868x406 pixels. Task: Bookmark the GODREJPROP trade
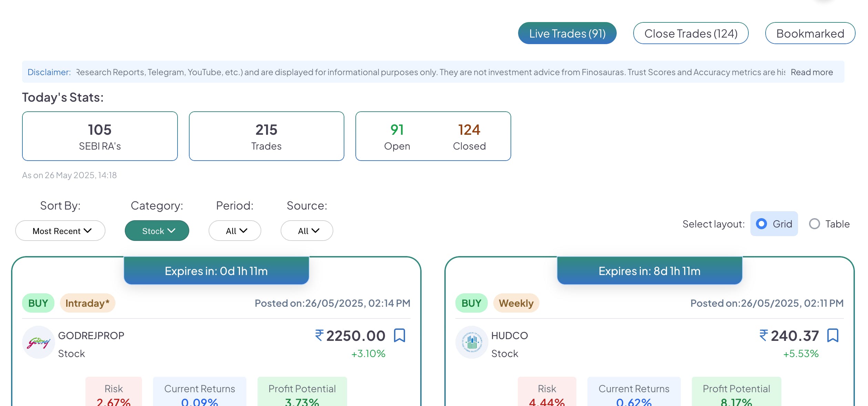pos(399,335)
